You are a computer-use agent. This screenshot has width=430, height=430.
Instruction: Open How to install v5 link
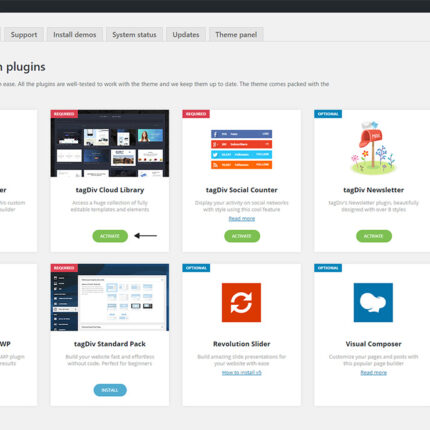coord(242,373)
